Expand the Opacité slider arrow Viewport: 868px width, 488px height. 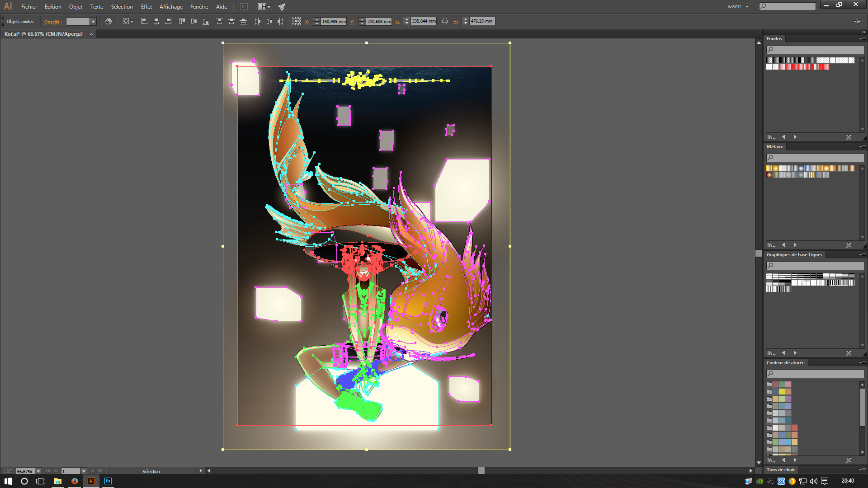coord(94,21)
